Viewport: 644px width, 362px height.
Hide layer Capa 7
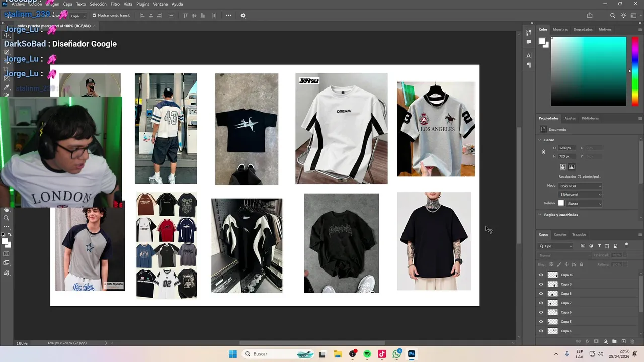click(x=541, y=303)
